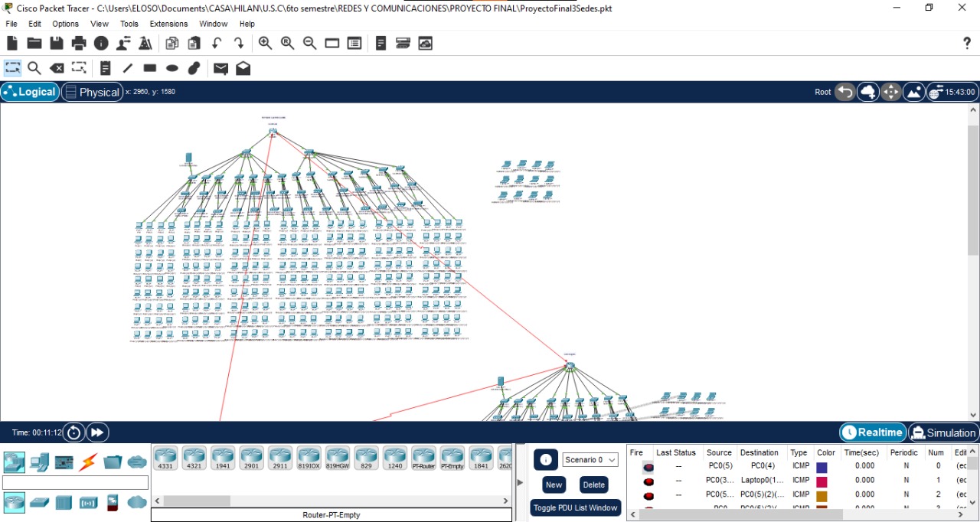
Task: Pick the 4331 router model
Action: (x=165, y=458)
